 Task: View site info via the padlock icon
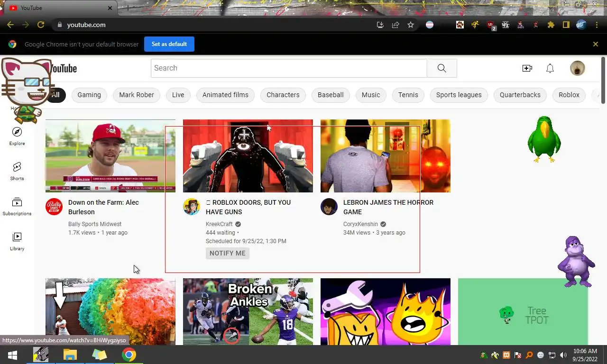(x=60, y=25)
